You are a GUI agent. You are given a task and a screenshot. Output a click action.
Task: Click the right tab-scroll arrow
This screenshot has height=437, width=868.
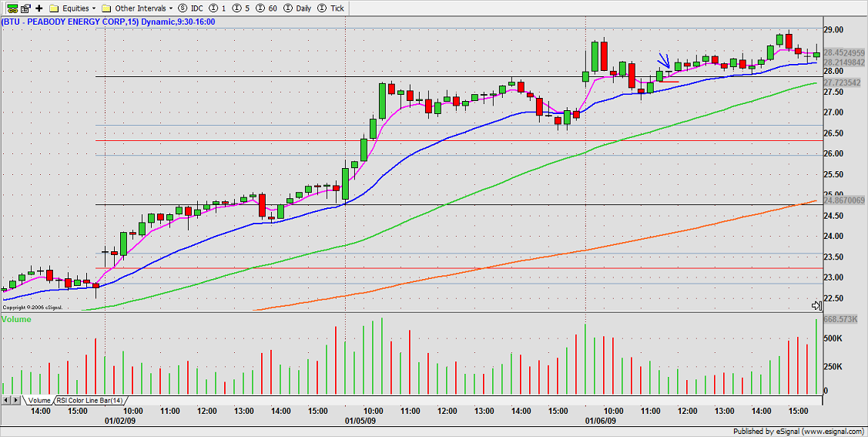click(16, 400)
